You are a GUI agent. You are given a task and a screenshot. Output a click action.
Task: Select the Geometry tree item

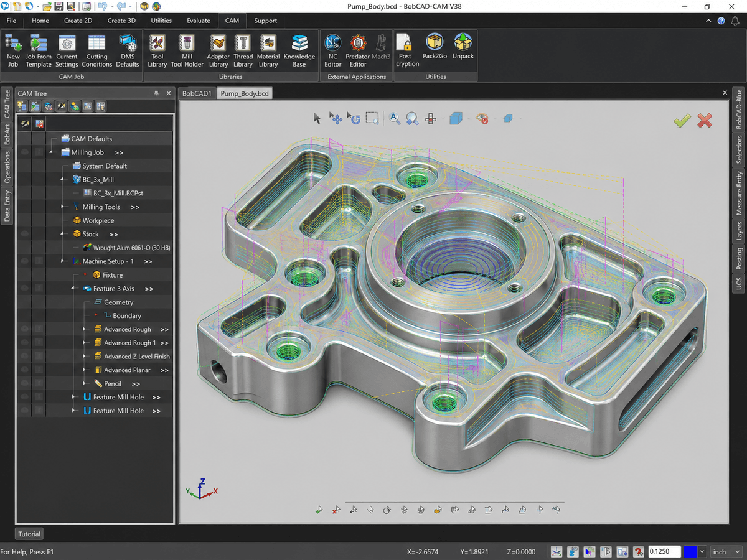(x=119, y=302)
